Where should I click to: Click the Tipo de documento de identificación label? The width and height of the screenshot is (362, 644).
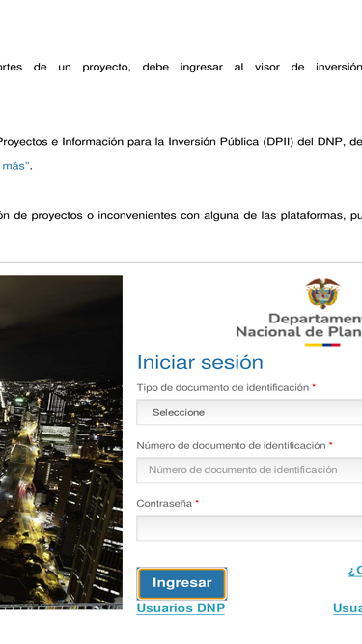click(222, 388)
